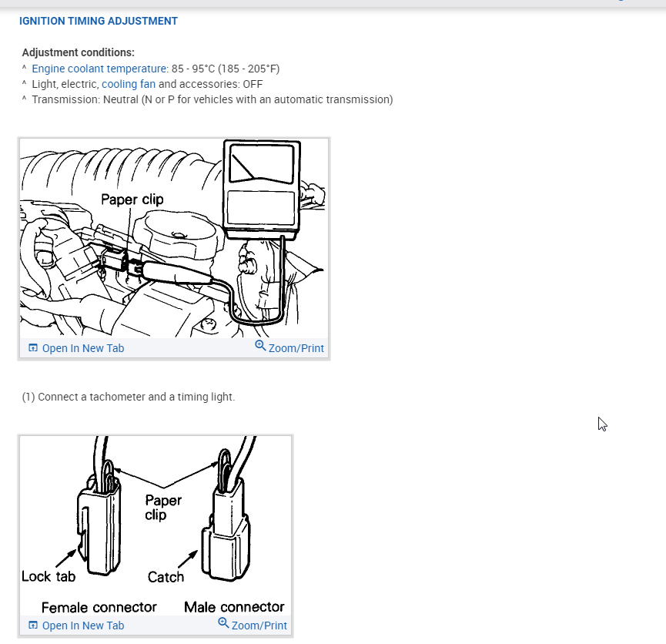The image size is (666, 644).
Task: Click the magnifier icon under the connector diagram
Action: [223, 623]
